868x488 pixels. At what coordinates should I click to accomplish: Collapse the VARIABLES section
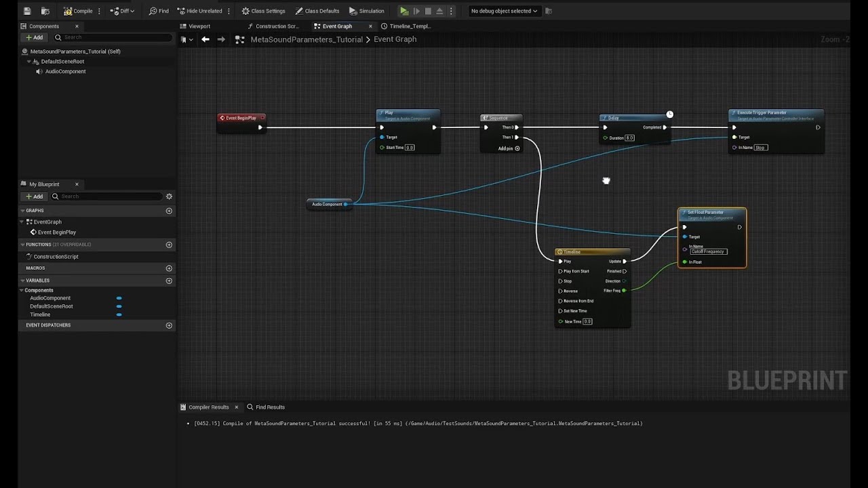click(22, 281)
